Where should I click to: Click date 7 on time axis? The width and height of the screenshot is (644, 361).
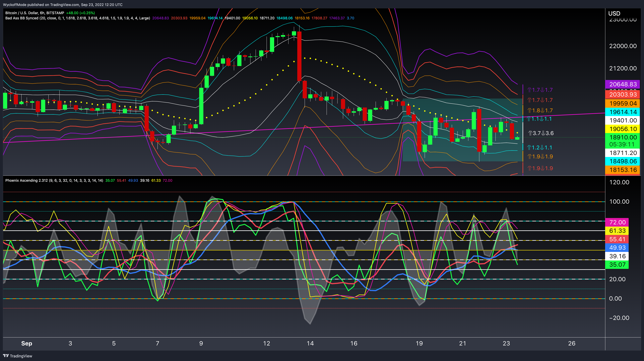158,343
